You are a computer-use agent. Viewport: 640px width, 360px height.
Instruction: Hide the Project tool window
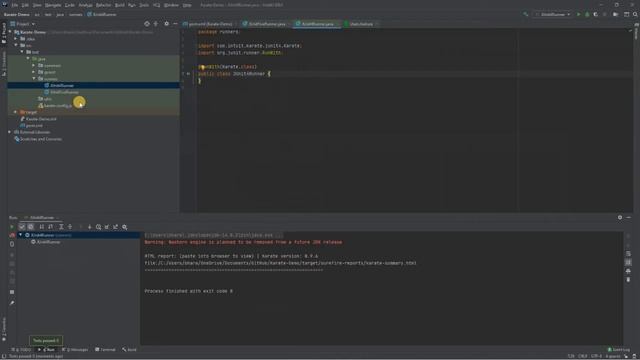175,24
